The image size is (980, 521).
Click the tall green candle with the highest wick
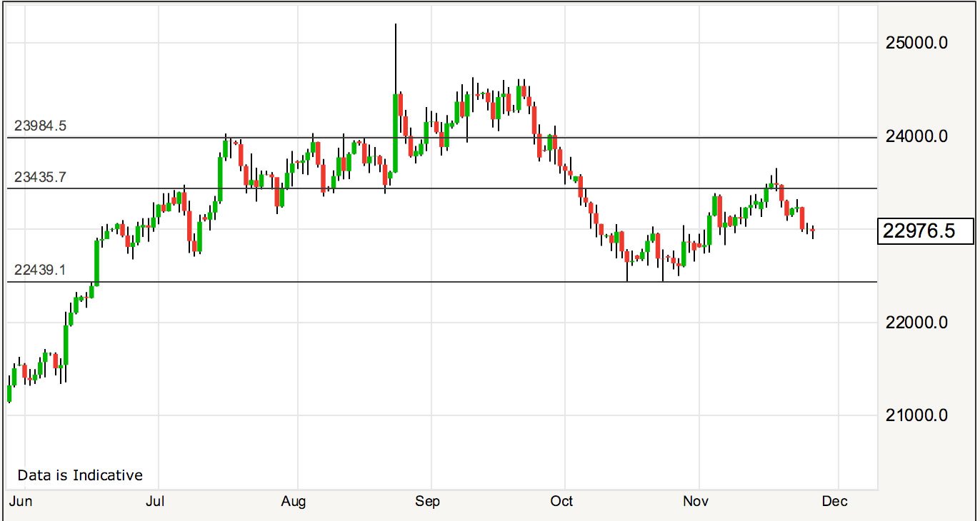click(x=395, y=132)
